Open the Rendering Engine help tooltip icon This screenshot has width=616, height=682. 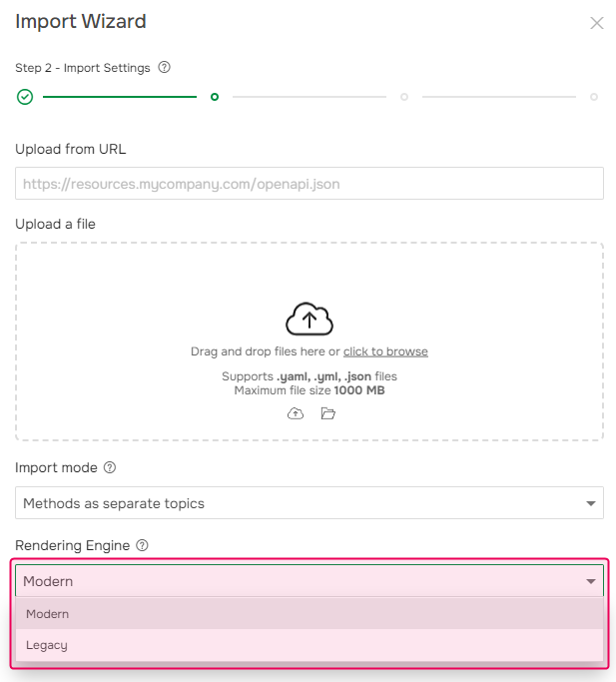142,545
